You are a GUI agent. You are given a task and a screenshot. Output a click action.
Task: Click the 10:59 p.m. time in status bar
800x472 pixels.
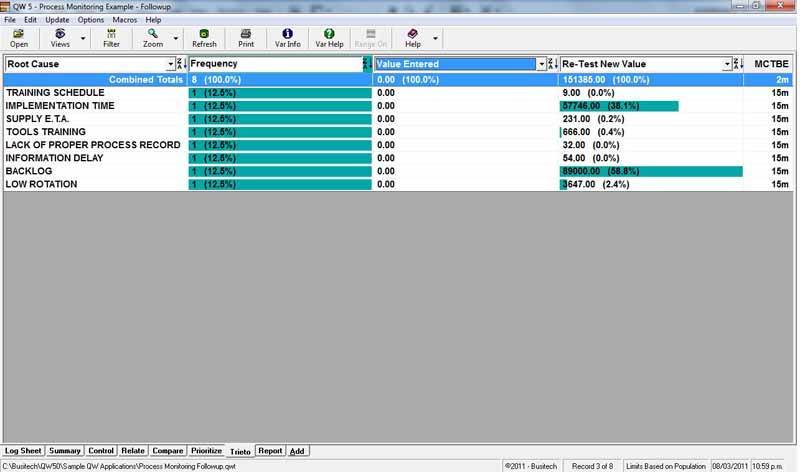tap(767, 466)
